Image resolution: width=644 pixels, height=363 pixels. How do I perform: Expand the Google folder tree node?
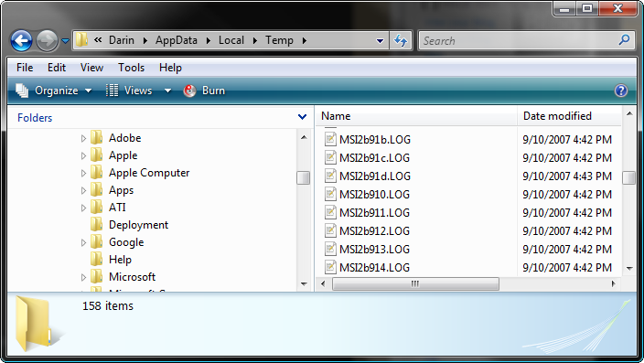[83, 243]
